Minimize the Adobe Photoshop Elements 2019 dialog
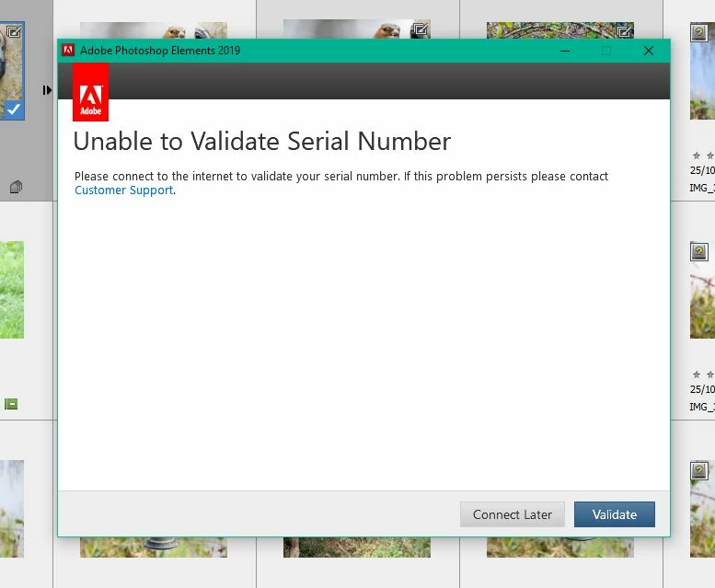This screenshot has height=588, width=715. 565,51
